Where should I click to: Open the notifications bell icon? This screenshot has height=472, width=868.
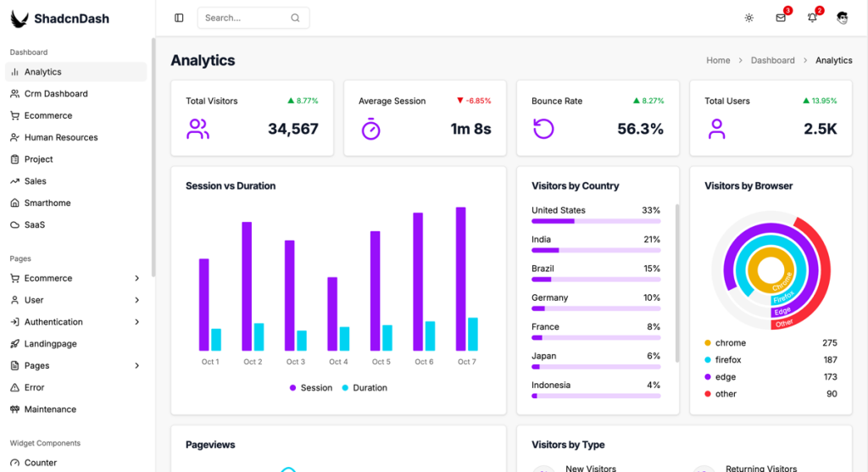pyautogui.click(x=812, y=18)
